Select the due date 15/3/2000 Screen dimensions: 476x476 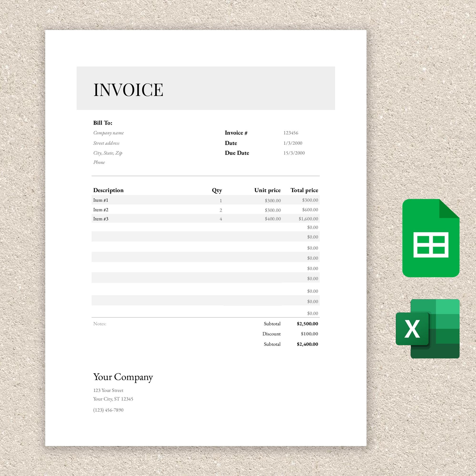coord(294,153)
